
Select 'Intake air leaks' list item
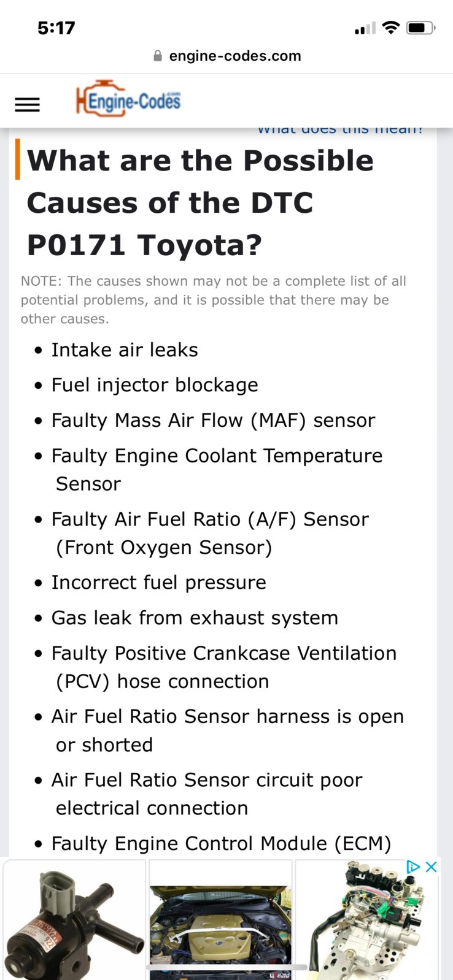[x=125, y=350]
